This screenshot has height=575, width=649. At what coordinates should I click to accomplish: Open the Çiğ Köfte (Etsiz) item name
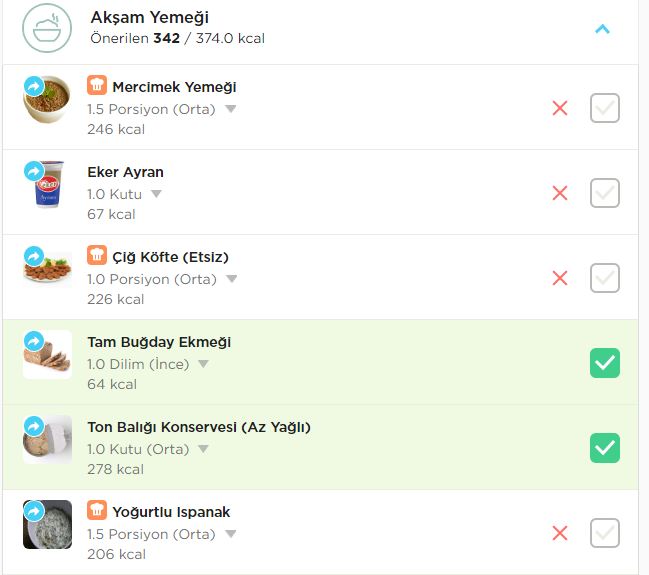170,257
